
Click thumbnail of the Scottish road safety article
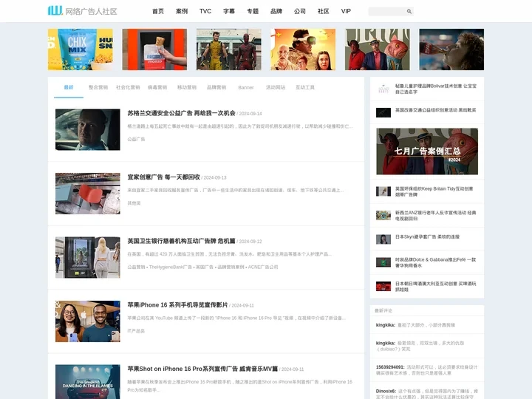coord(87,129)
